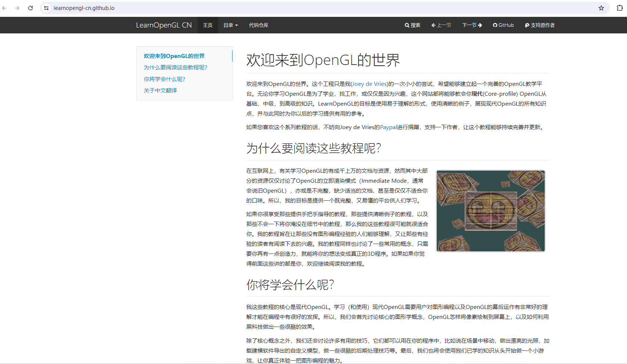Click the browser back arrow
Screen dimensions: 627x364
(4, 8)
